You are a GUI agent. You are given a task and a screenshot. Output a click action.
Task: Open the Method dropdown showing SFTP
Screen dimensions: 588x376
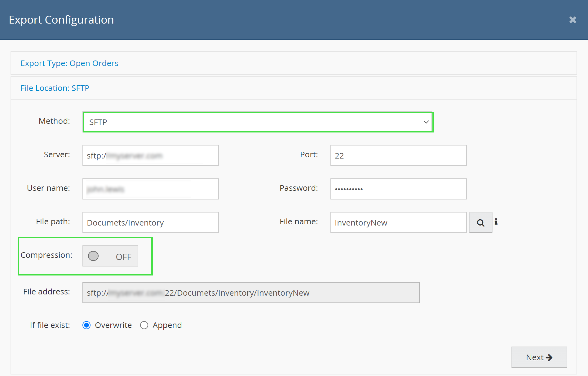(258, 122)
